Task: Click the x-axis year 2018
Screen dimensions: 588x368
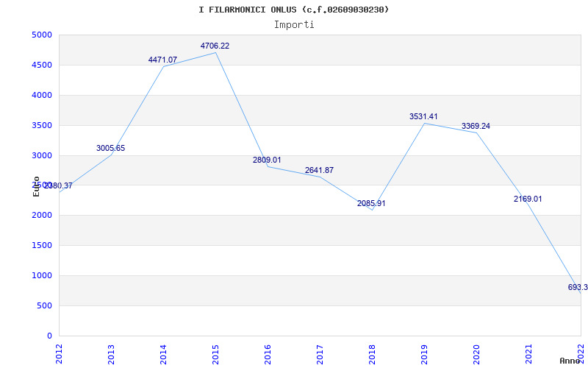Action: (x=372, y=355)
